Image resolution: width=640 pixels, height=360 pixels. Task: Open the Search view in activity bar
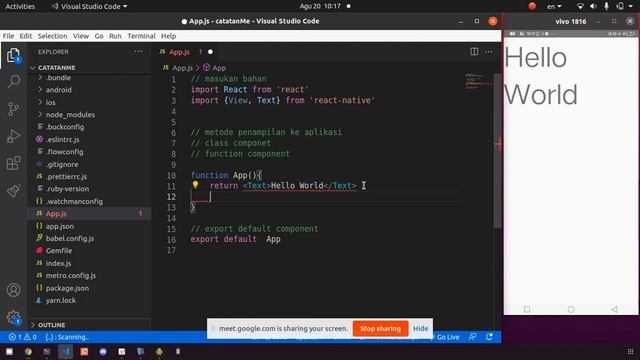point(13,82)
